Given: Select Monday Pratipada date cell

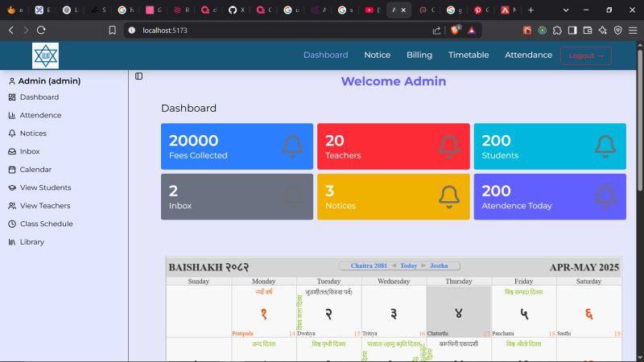Looking at the screenshot, I should pyautogui.click(x=264, y=312).
